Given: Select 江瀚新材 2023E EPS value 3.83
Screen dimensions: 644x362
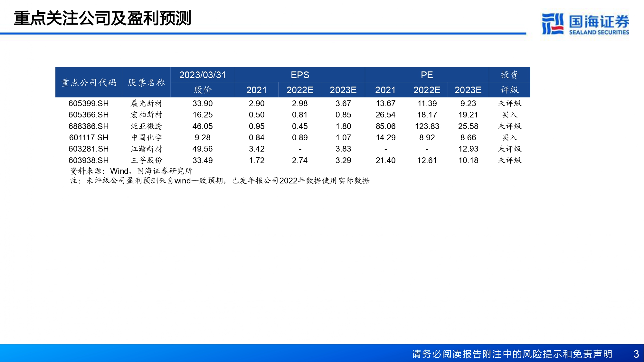Looking at the screenshot, I should point(343,149).
